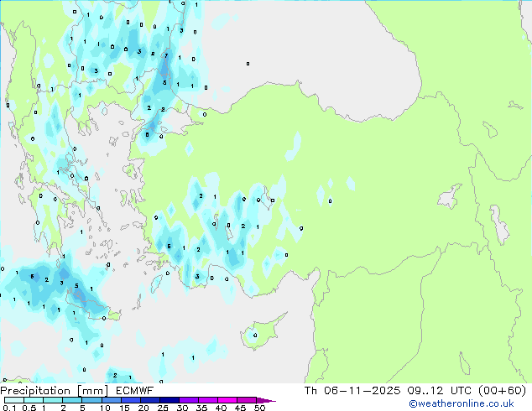Click the '7' precipitation value on the map
Viewport: 532px width, 411px height.
[x=166, y=55]
